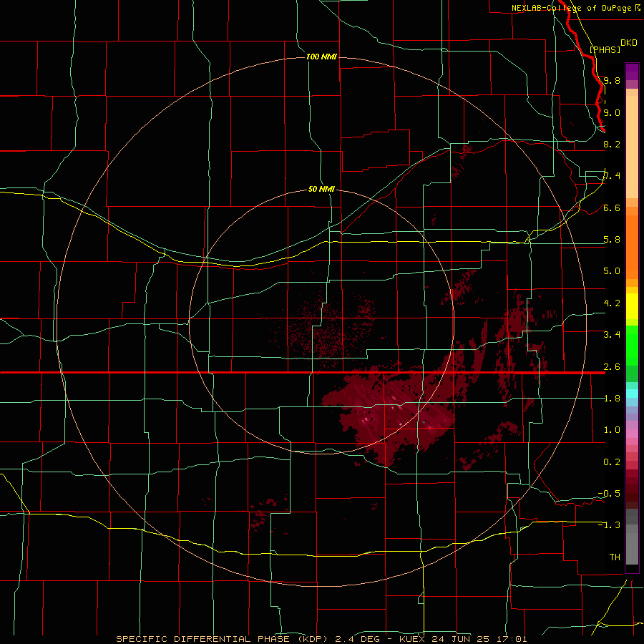Click the -1.3 value on the scale
The image size is (644, 644).
[609, 525]
